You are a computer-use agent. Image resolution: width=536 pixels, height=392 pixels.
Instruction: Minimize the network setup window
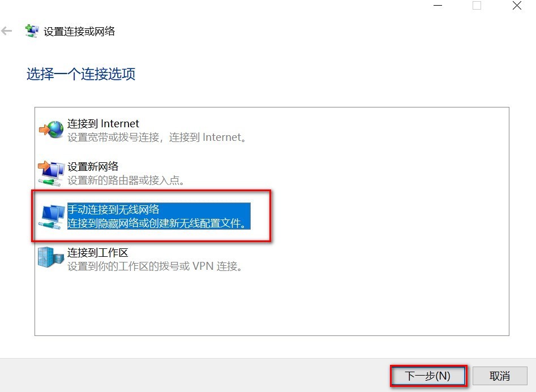tap(438, 6)
